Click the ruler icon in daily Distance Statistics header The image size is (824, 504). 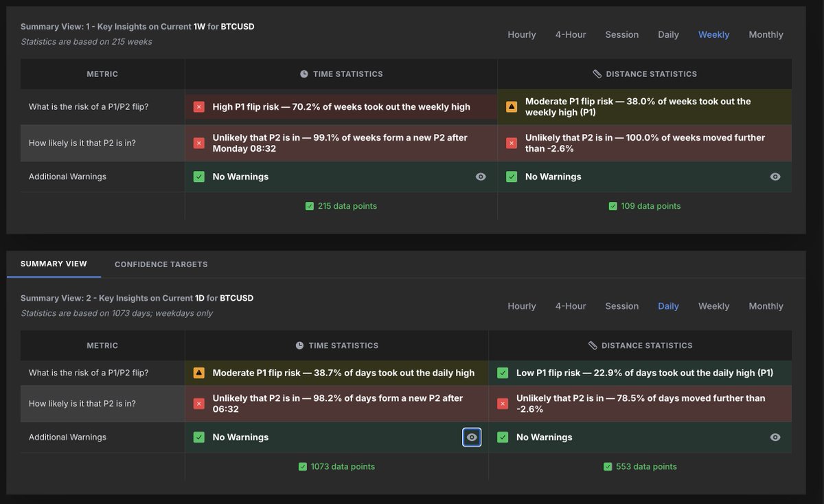point(593,345)
